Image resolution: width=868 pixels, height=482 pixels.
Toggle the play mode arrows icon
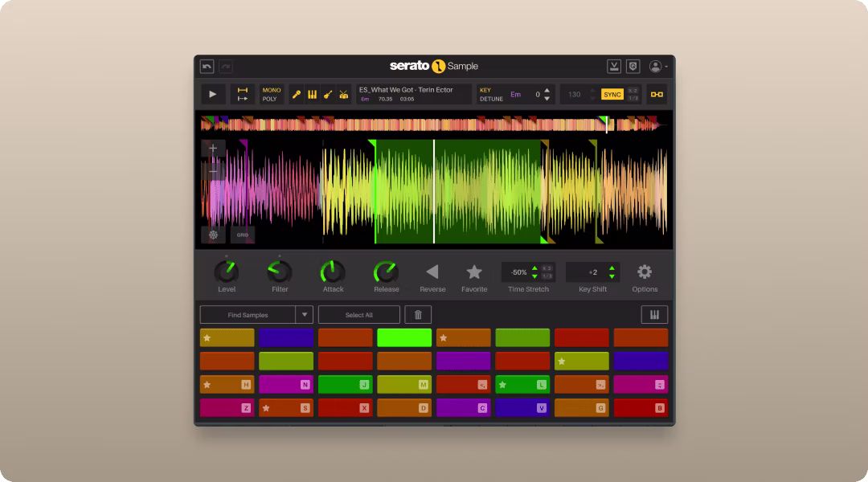243,94
